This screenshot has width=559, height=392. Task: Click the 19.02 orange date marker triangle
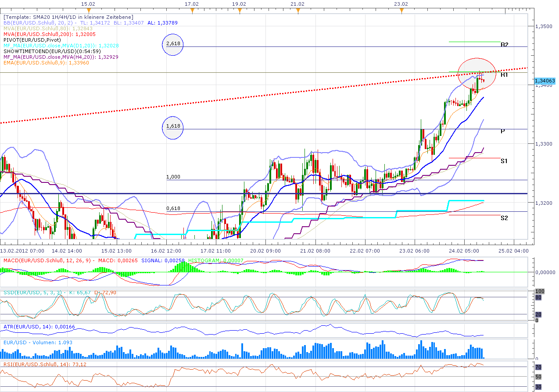click(x=240, y=11)
